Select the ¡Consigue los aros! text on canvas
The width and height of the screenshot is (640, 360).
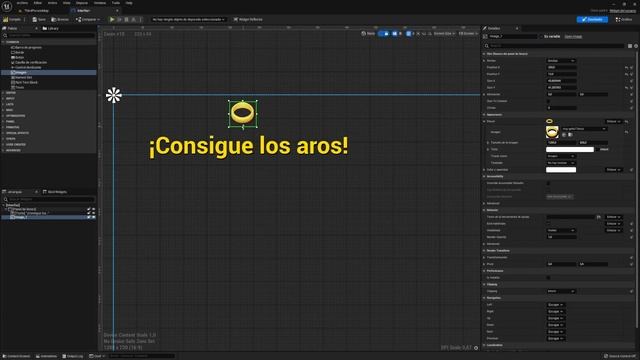click(249, 146)
